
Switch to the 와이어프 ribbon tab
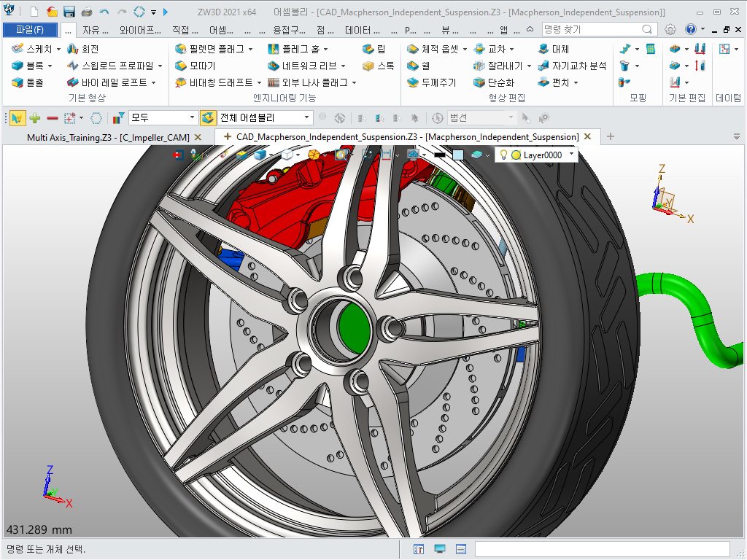[x=140, y=30]
